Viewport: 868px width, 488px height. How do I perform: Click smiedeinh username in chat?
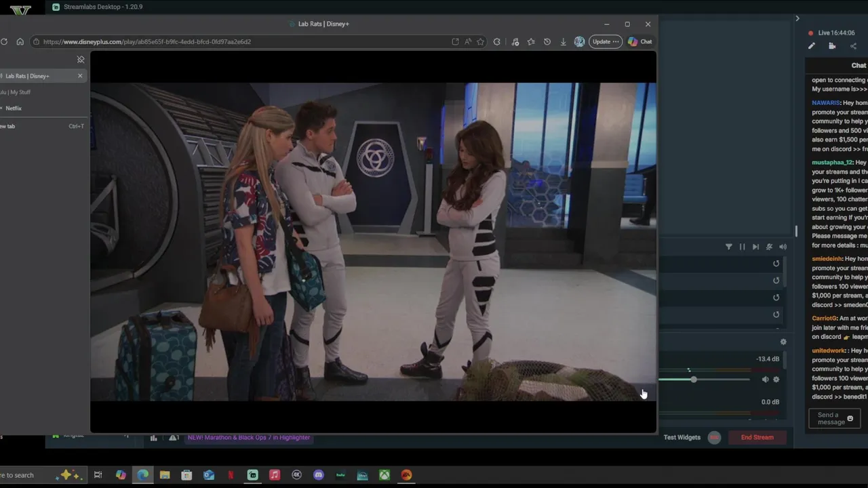[827, 259]
